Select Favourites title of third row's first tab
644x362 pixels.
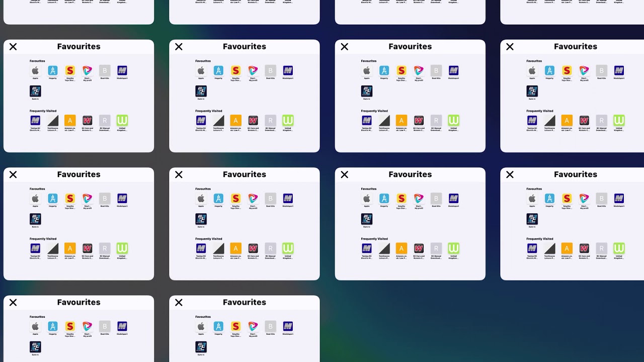(79, 174)
